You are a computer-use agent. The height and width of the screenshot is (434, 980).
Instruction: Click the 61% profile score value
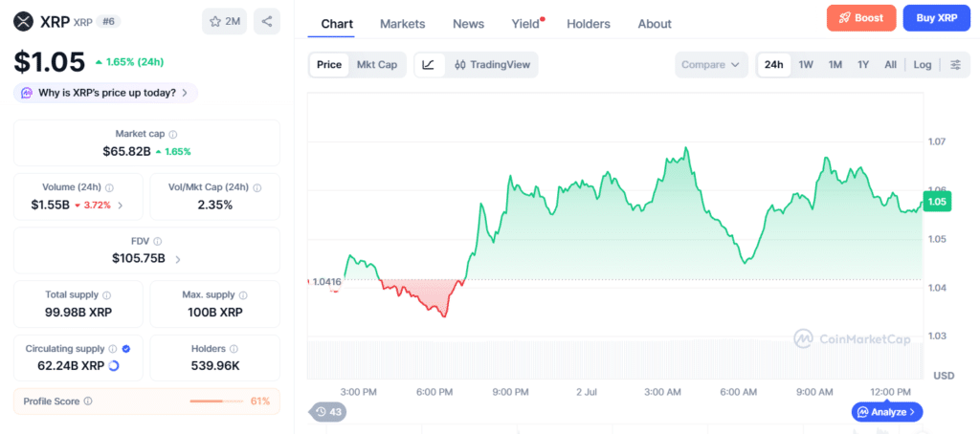pos(260,401)
